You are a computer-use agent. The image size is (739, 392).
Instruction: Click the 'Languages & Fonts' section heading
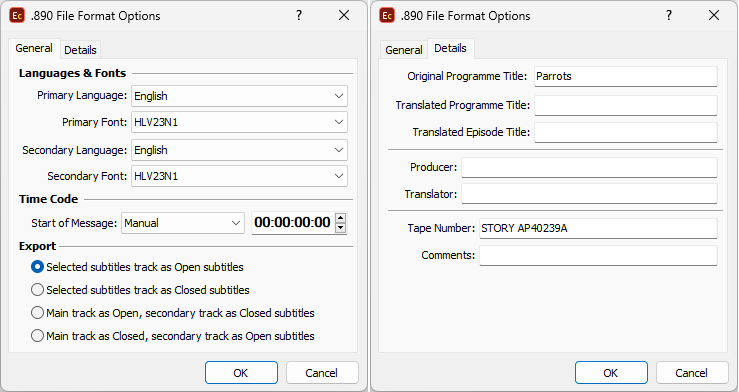(x=73, y=73)
